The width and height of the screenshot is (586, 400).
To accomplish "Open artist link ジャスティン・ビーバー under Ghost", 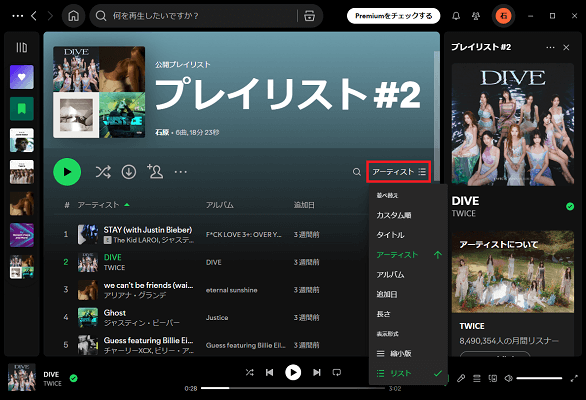I will (141, 323).
